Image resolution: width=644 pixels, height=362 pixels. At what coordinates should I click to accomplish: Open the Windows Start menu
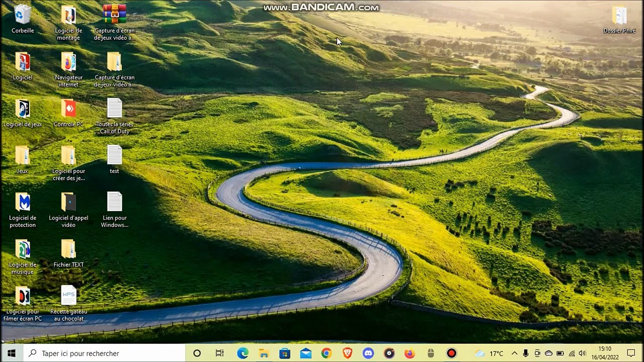click(x=12, y=353)
